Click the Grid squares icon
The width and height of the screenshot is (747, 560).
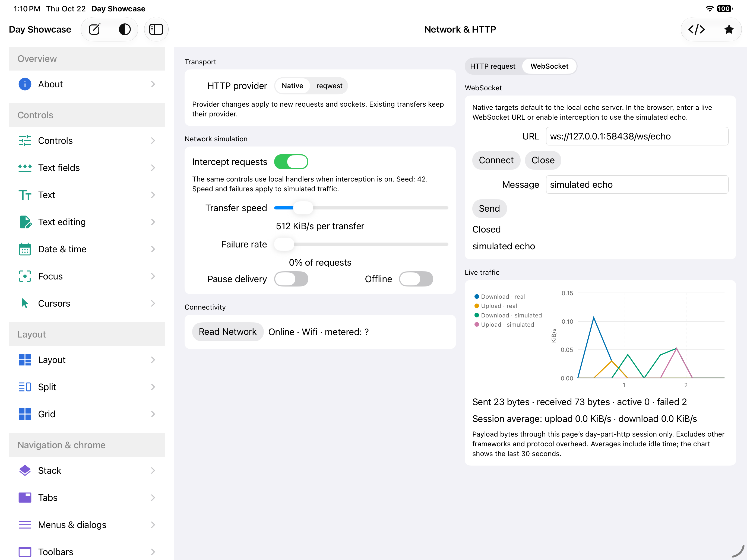click(25, 414)
